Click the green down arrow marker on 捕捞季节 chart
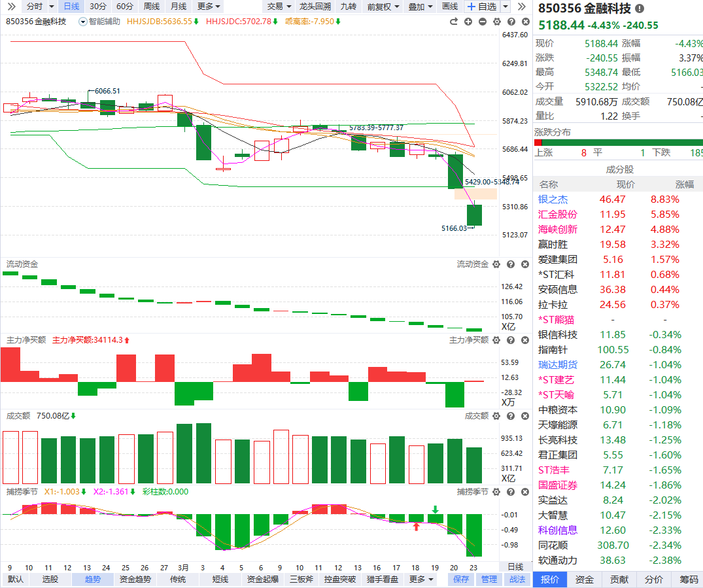This screenshot has height=588, width=703. 436,510
